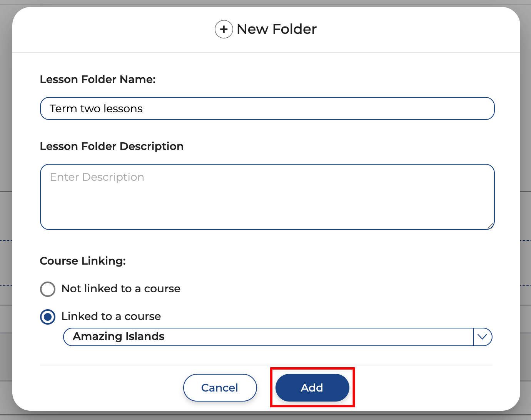Click the 'Course Linking:' heading

pos(83,261)
